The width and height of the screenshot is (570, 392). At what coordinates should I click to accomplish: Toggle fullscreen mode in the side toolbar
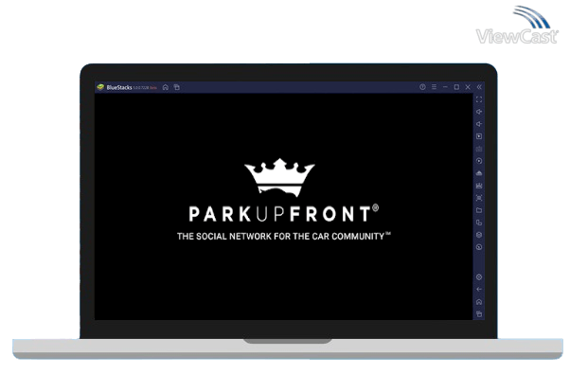pos(479,99)
